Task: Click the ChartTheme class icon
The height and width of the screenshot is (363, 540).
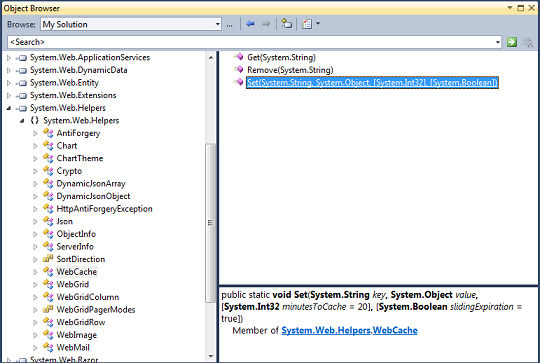Action: (x=48, y=158)
